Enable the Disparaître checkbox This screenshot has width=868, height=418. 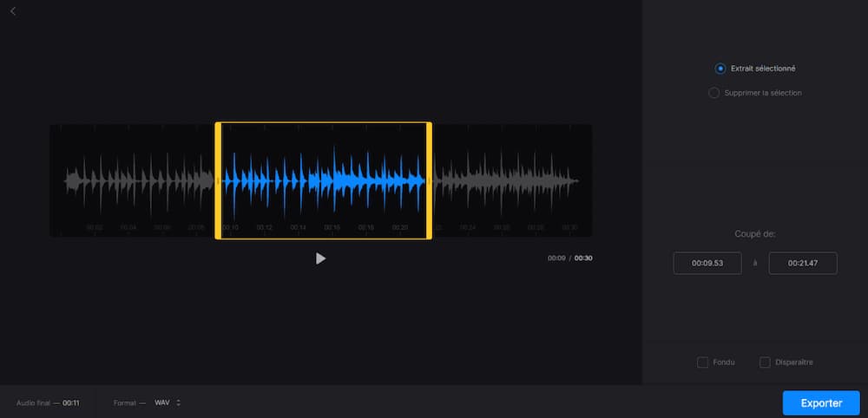(765, 362)
